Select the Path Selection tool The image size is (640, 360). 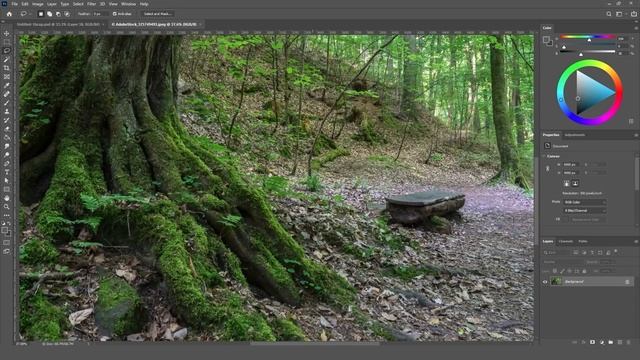click(x=7, y=181)
